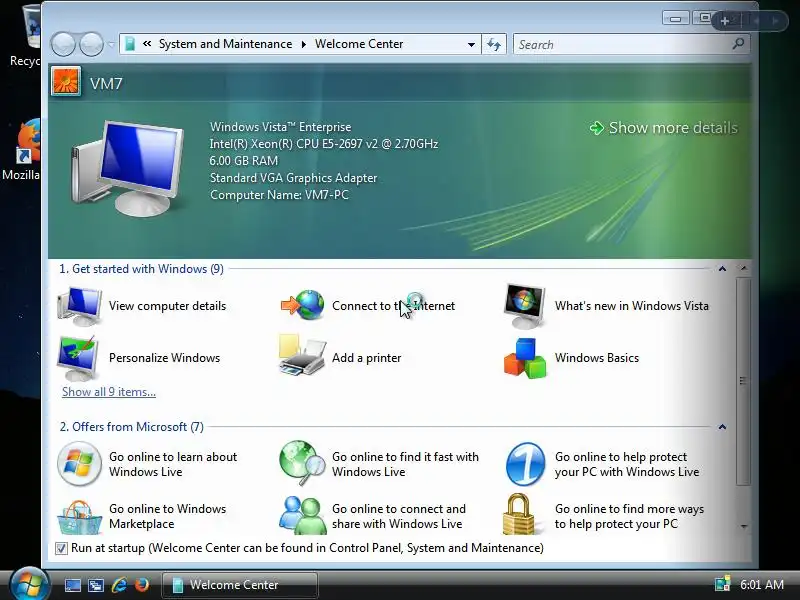The width and height of the screenshot is (800, 600).
Task: Click the Show all 9 items link
Action: coord(109,392)
